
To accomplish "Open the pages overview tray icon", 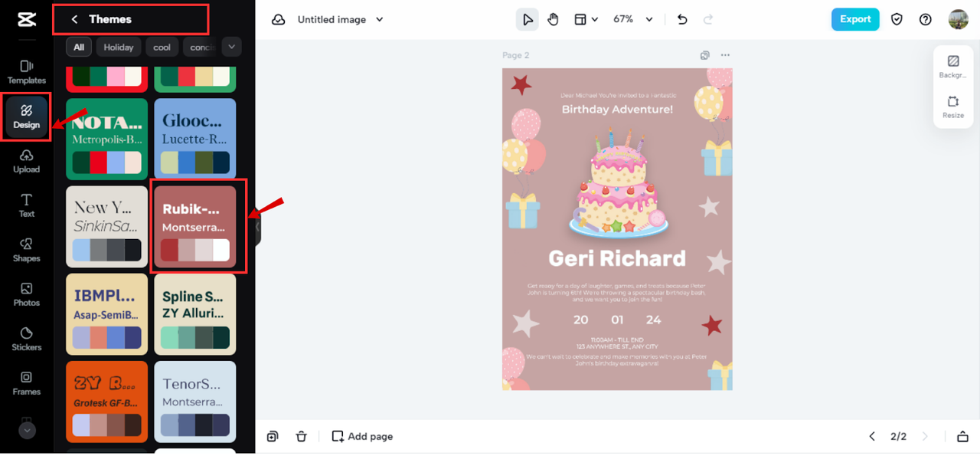I will tap(962, 436).
